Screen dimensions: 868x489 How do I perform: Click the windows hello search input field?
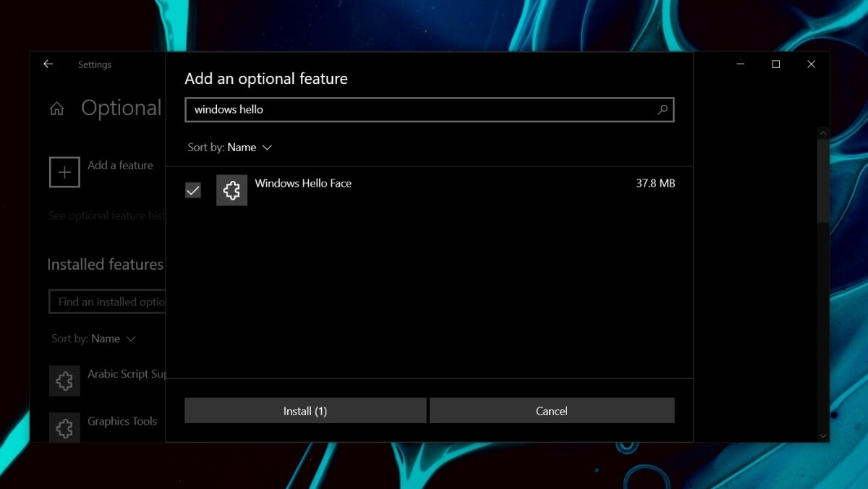(362, 110)
